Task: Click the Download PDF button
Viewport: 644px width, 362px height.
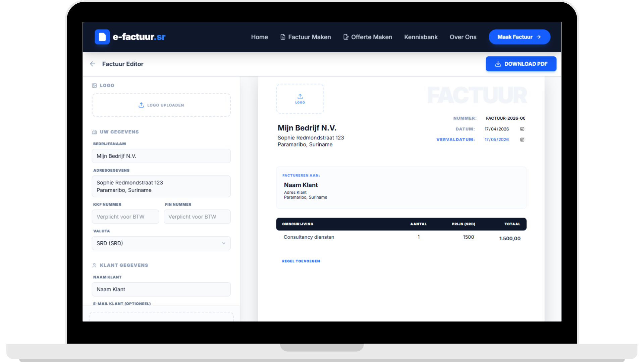Action: 521,64
